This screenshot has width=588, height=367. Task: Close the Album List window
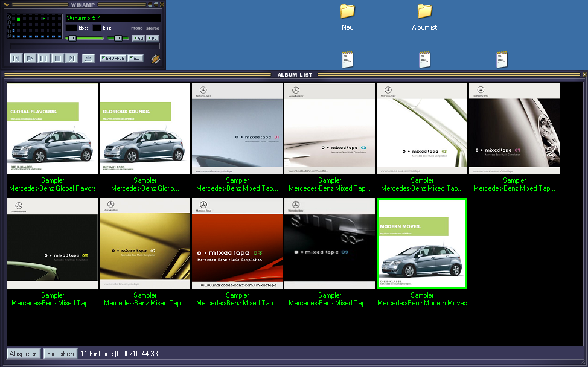point(584,75)
